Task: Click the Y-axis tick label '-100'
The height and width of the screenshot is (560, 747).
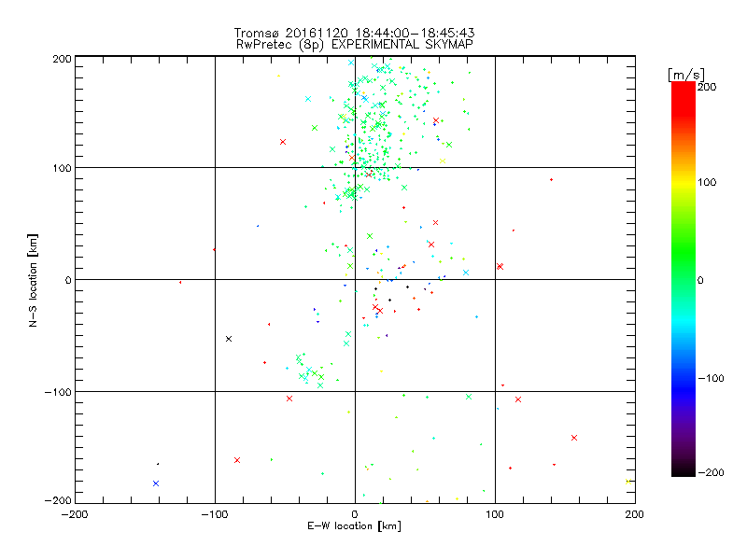Action: click(x=58, y=392)
